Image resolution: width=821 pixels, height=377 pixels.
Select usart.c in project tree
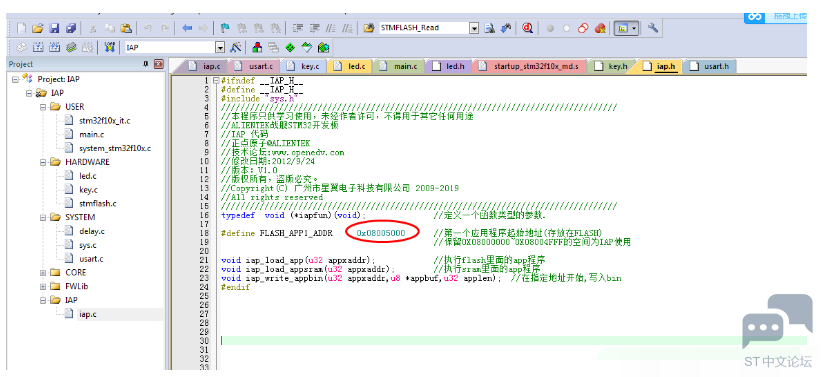[x=91, y=259]
